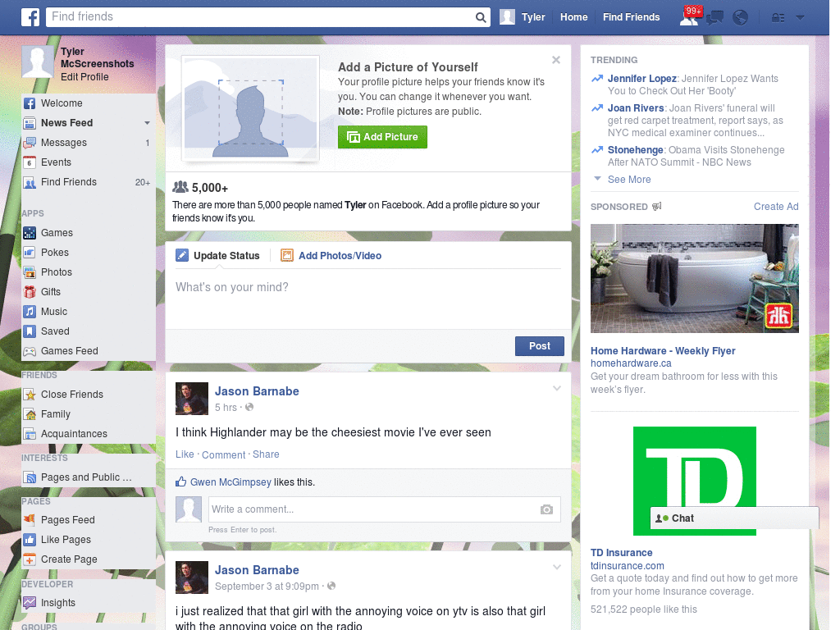
Task: Click the search magnifier icon
Action: tap(481, 17)
